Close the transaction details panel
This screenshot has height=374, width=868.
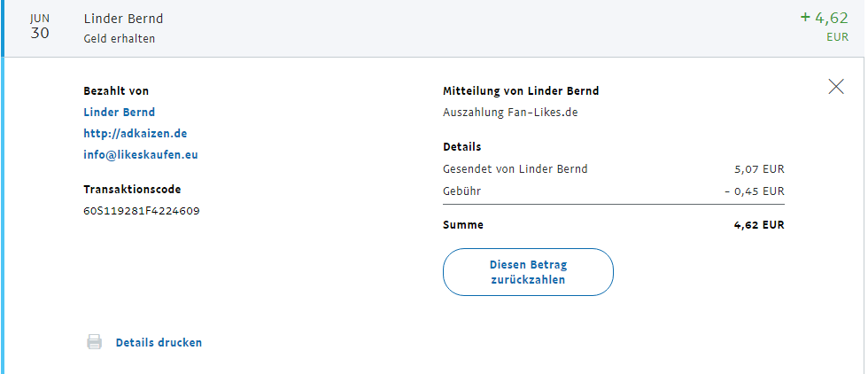[835, 87]
